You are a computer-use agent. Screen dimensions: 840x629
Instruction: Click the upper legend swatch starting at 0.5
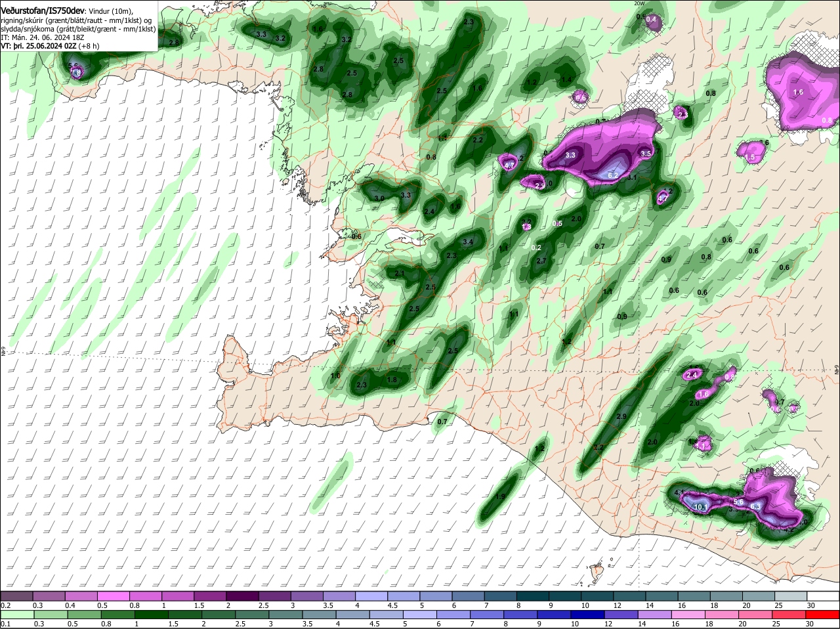coord(113,596)
